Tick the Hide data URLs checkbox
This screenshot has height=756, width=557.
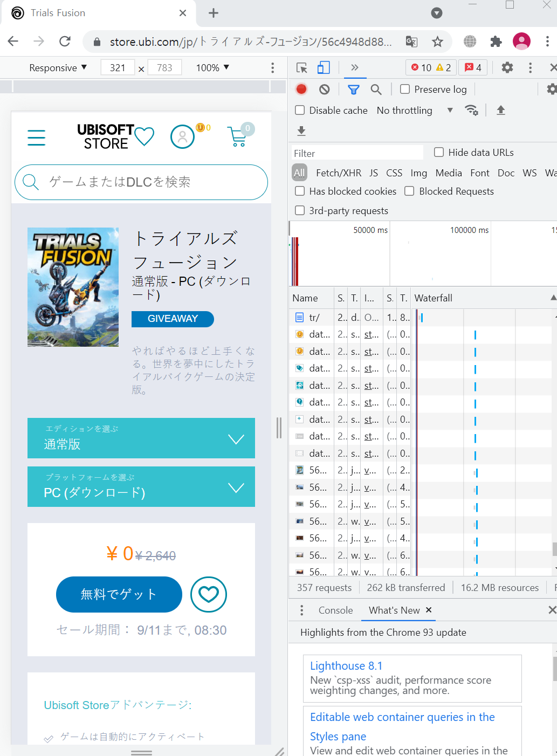tap(439, 152)
